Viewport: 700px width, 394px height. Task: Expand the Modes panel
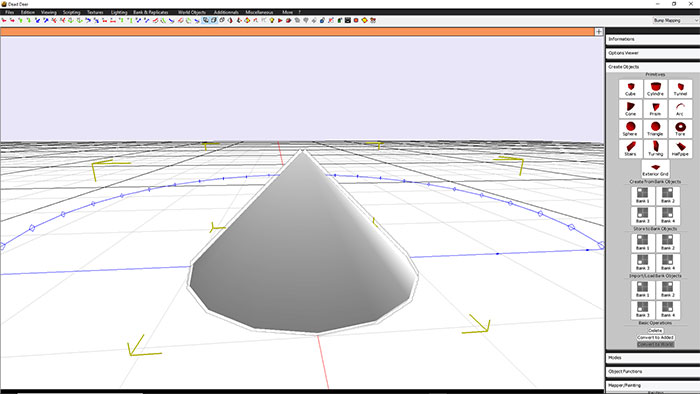click(x=653, y=358)
